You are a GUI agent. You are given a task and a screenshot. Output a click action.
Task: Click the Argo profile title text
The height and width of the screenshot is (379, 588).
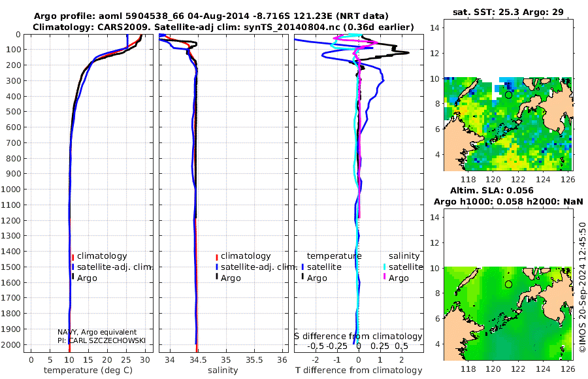pyautogui.click(x=211, y=16)
